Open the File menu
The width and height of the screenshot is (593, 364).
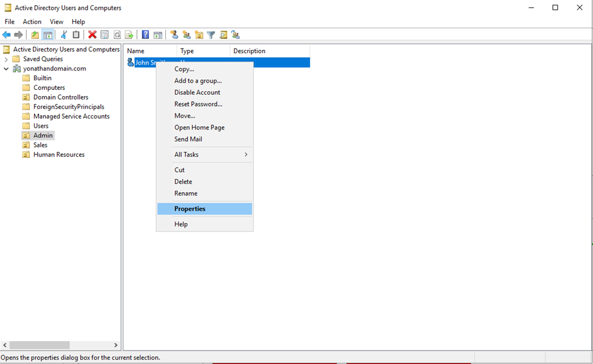click(10, 21)
